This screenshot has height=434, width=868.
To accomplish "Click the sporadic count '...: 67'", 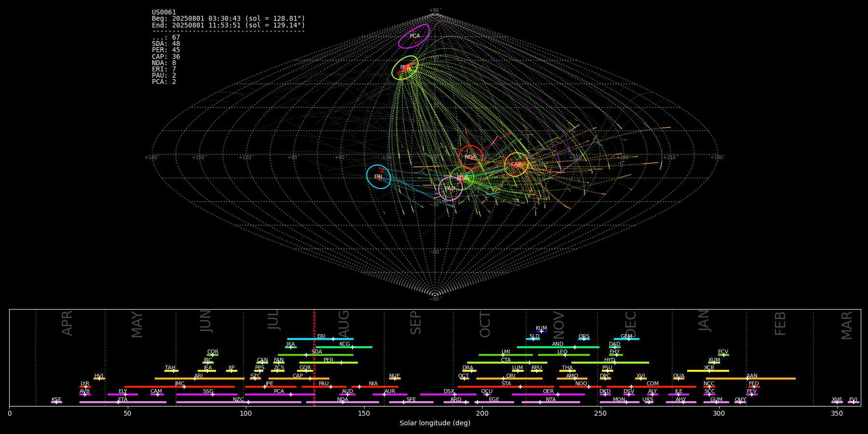I will point(166,38).
